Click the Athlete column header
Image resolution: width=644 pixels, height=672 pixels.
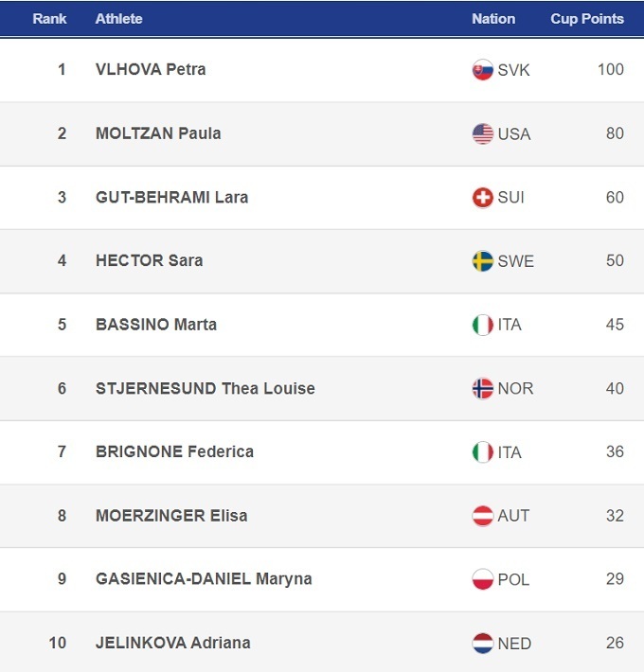click(119, 19)
